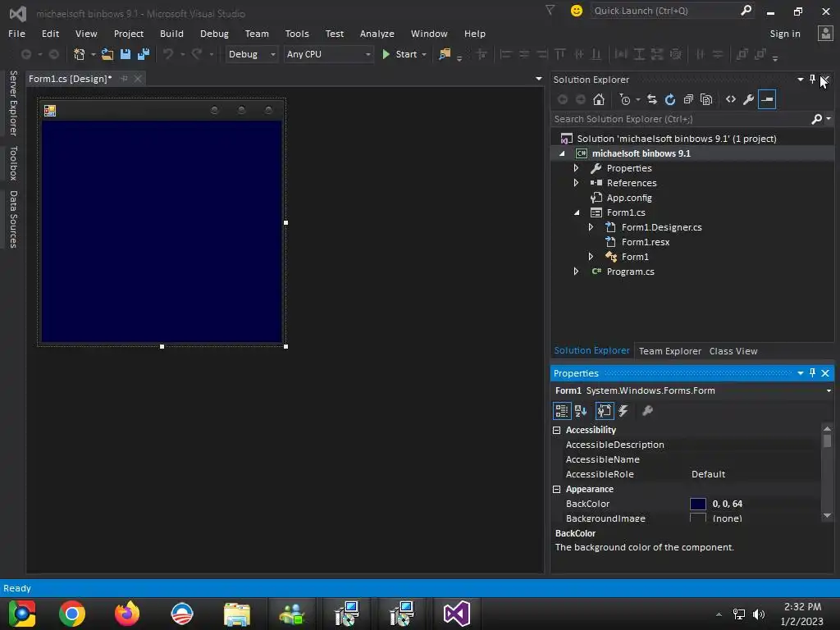Expand the Properties node in Solution Explorer

pos(577,168)
